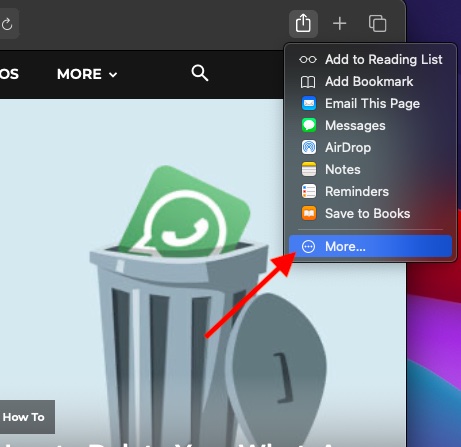
Task: Click the Reminders app icon
Action: point(309,191)
